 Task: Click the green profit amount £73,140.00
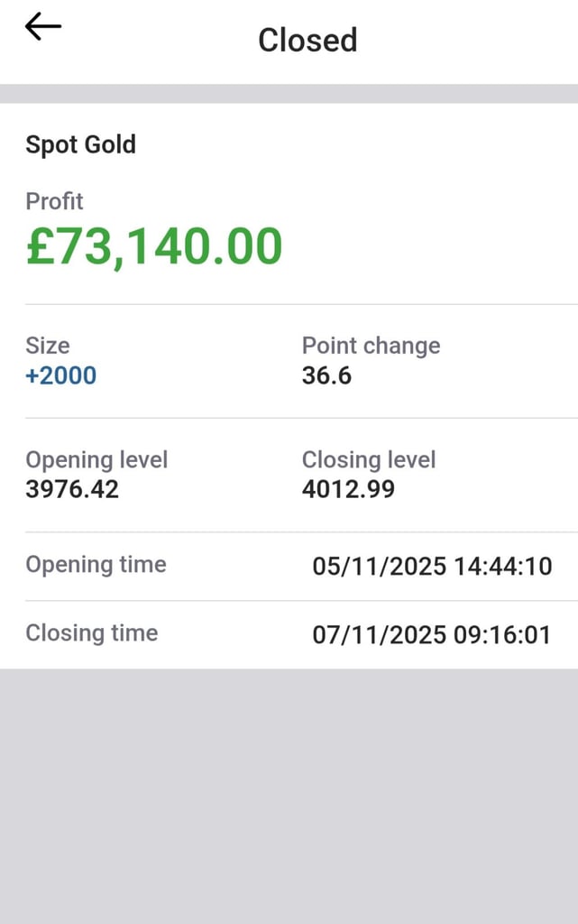click(153, 245)
